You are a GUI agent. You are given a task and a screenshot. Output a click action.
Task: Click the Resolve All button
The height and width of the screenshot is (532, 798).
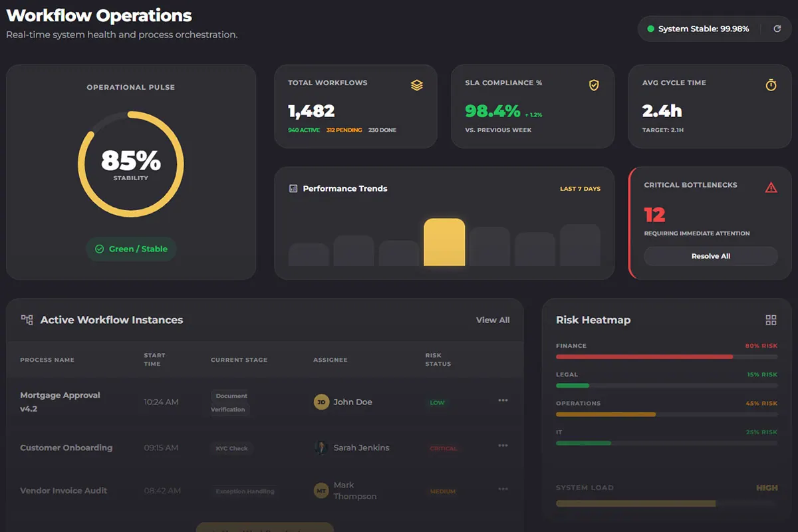click(x=710, y=256)
